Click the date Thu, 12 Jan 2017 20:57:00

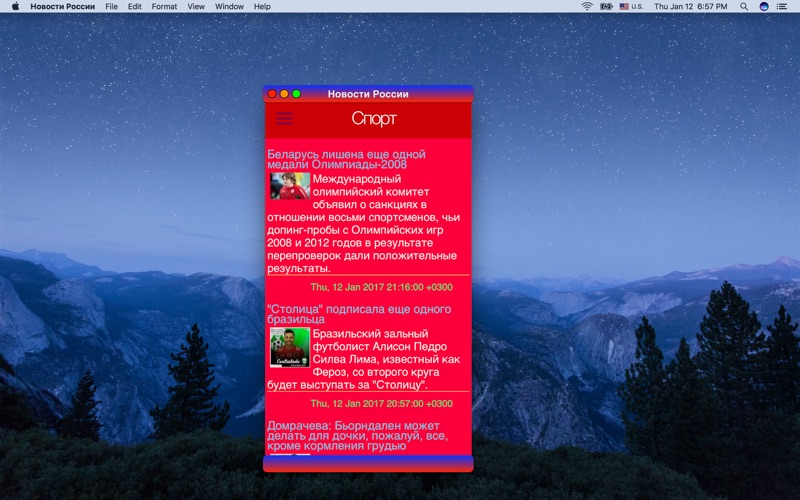(x=382, y=404)
